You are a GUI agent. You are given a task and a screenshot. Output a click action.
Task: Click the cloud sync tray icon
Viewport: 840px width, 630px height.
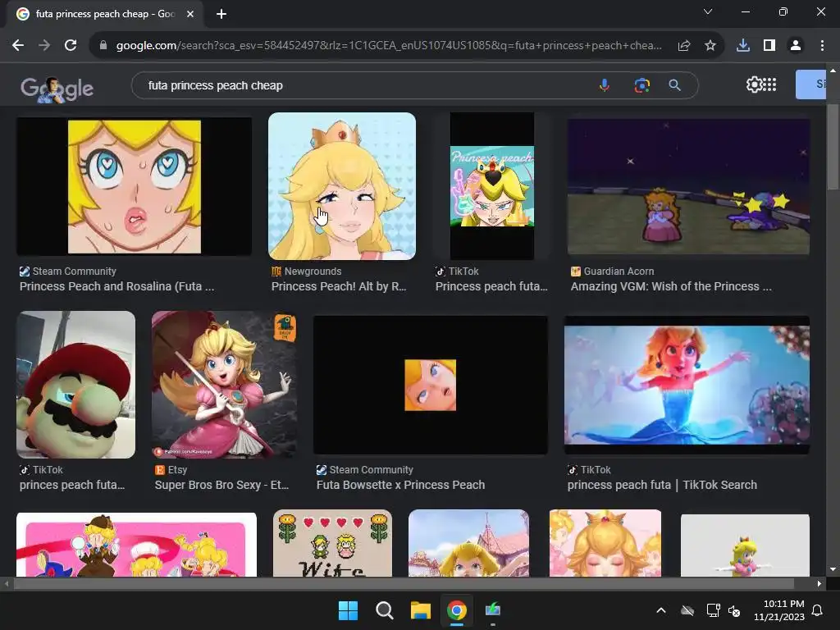pyautogui.click(x=687, y=610)
